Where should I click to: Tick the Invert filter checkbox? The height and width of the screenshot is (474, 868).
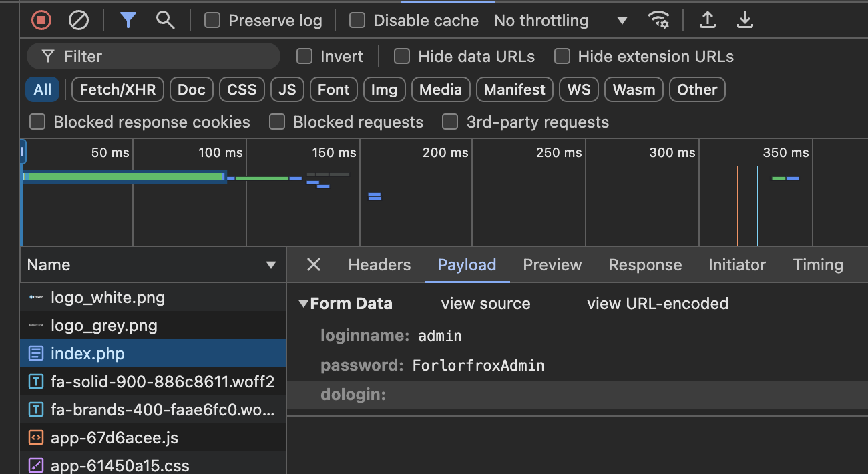pos(304,57)
